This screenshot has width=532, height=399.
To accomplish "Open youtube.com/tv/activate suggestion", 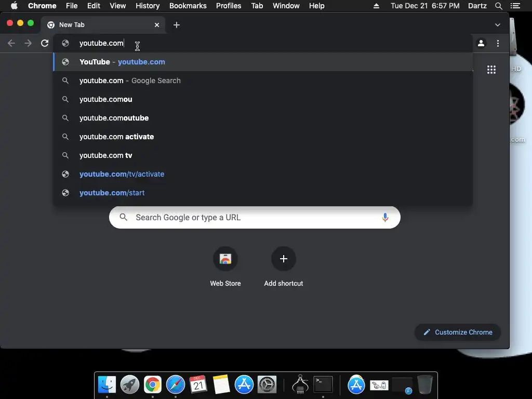I will pos(263,174).
